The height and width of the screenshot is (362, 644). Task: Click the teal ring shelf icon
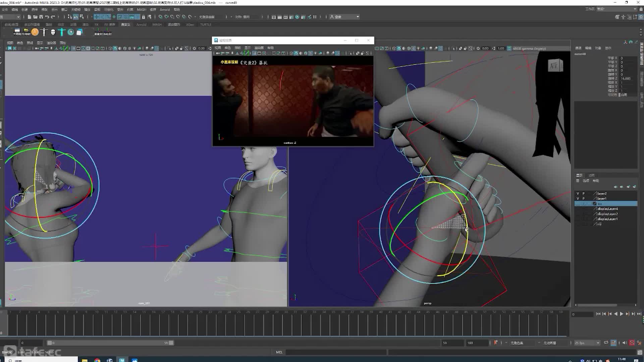71,32
